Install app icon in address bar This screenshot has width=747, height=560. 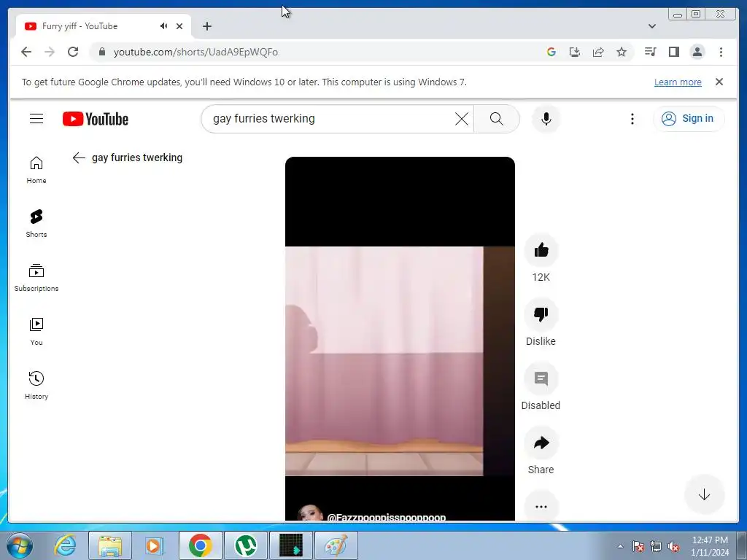575,52
